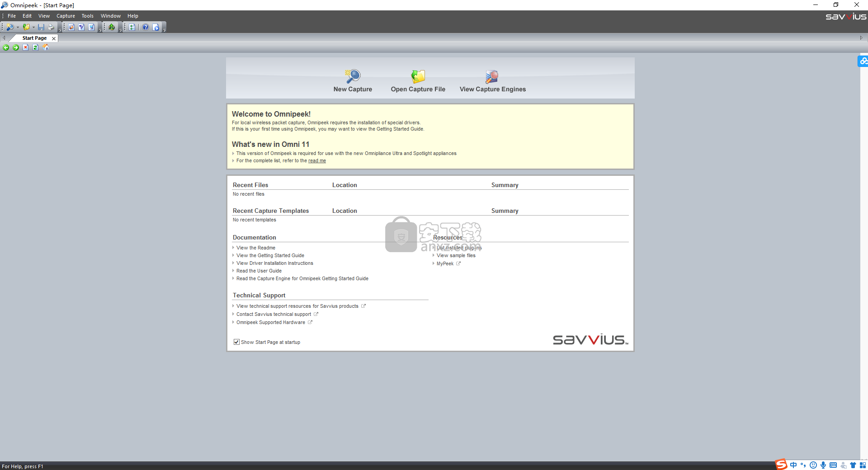868x470 pixels.
Task: Open the Capture menu
Action: [66, 16]
